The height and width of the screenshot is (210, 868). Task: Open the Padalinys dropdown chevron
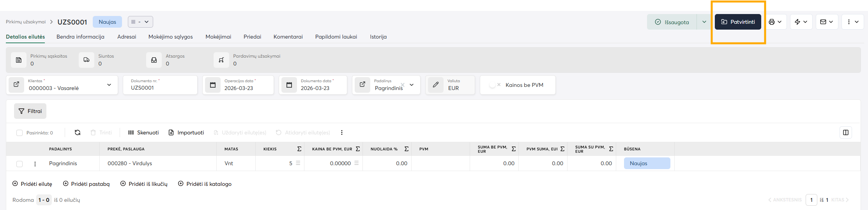pos(412,85)
